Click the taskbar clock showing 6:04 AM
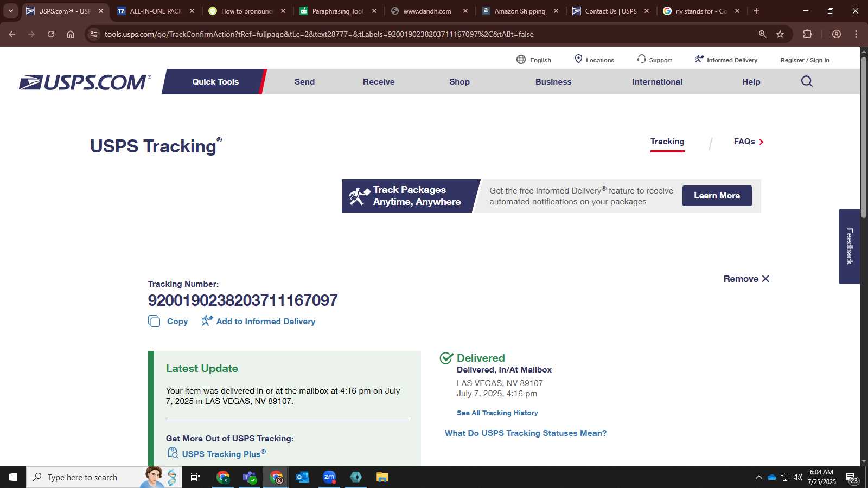This screenshot has height=488, width=868. [821, 477]
